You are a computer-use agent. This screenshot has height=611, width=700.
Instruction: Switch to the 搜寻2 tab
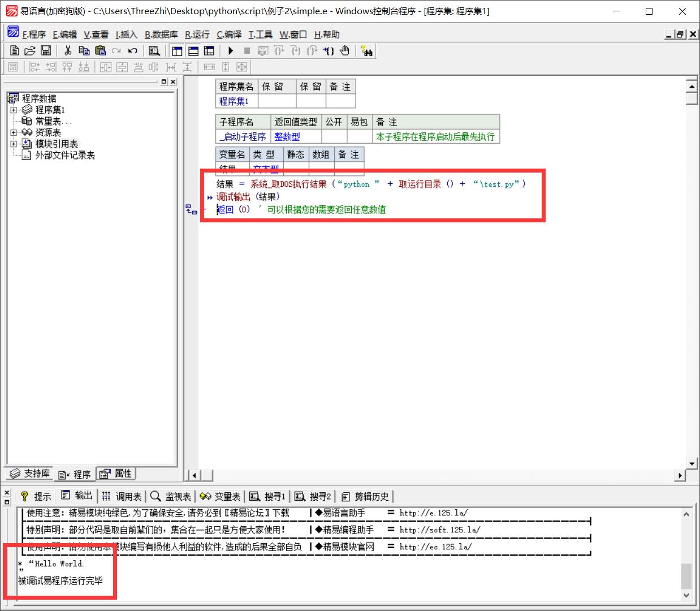[313, 496]
